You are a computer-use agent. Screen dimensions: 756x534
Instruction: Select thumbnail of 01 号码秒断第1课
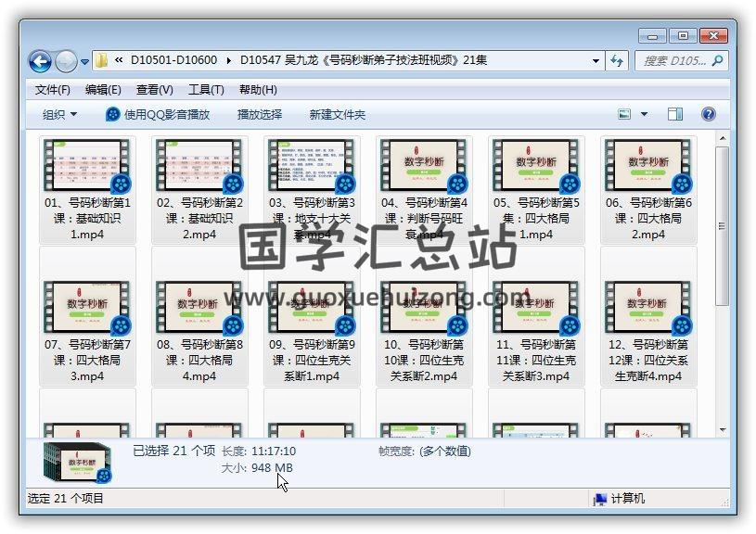(x=87, y=165)
